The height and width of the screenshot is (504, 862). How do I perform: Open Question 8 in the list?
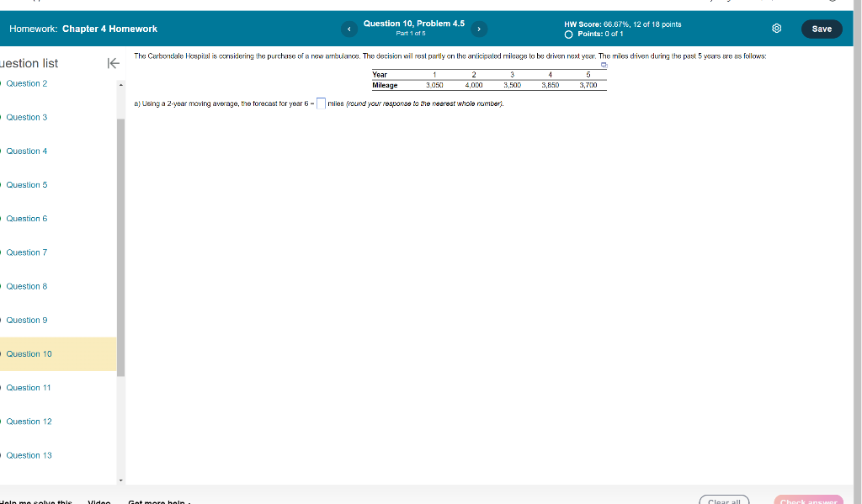point(27,286)
